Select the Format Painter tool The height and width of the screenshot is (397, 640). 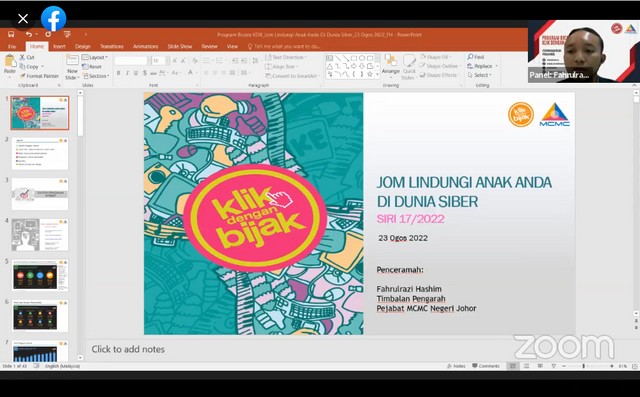tap(39, 76)
